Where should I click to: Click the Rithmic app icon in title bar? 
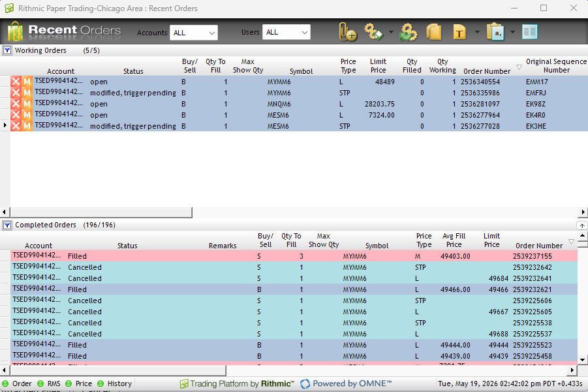point(9,8)
